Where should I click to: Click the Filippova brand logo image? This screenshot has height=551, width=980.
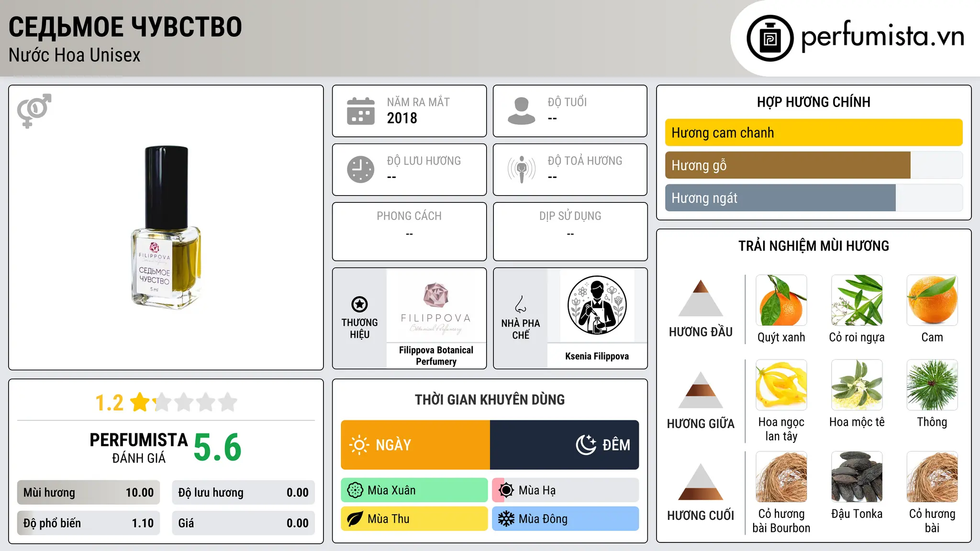[x=436, y=306]
